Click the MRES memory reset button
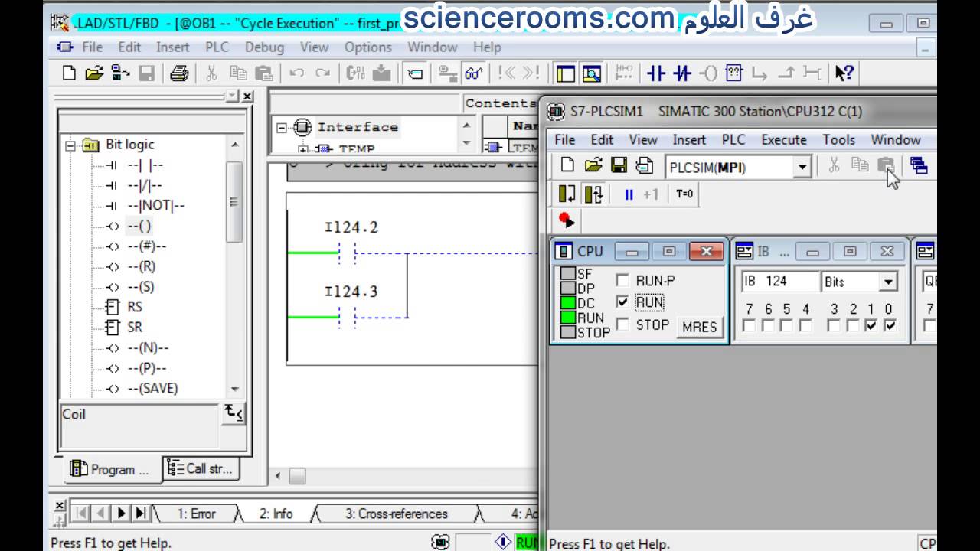Viewport: 980px width, 551px height. 699,327
